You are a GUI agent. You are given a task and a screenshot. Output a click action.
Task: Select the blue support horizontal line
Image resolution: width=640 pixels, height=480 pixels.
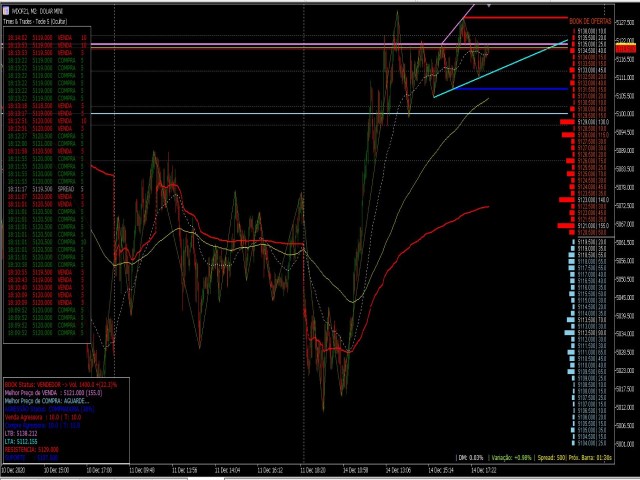pos(511,89)
